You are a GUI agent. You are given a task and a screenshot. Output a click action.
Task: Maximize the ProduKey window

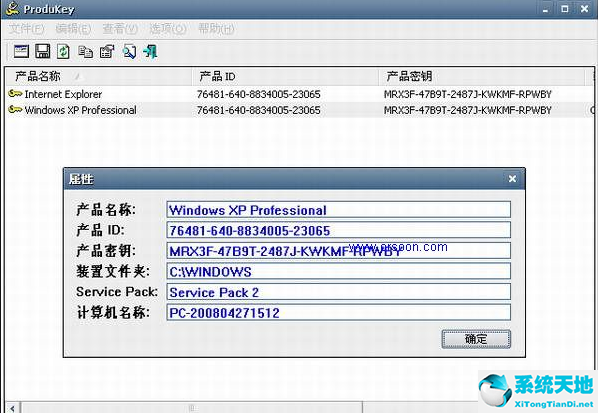[565, 9]
